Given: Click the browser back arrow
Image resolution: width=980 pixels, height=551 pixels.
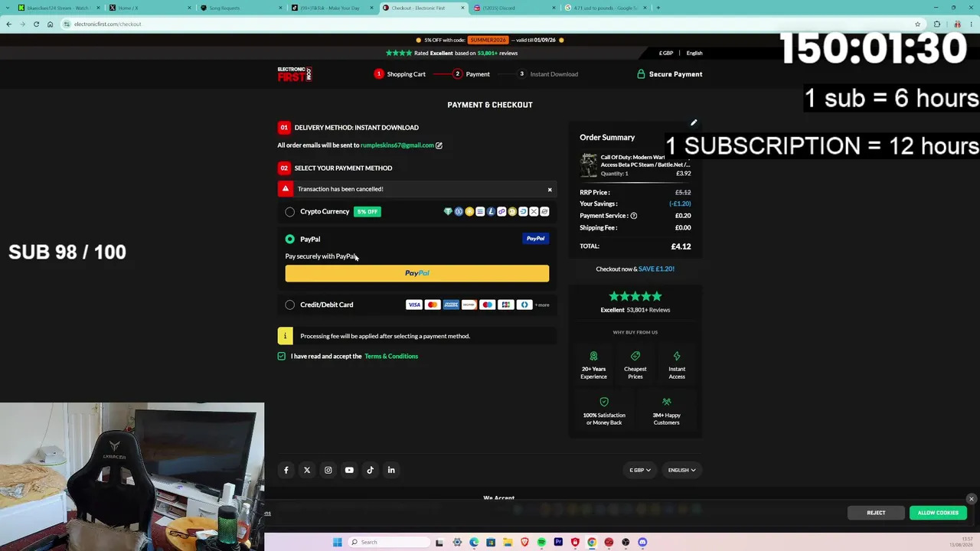Looking at the screenshot, I should [x=8, y=24].
